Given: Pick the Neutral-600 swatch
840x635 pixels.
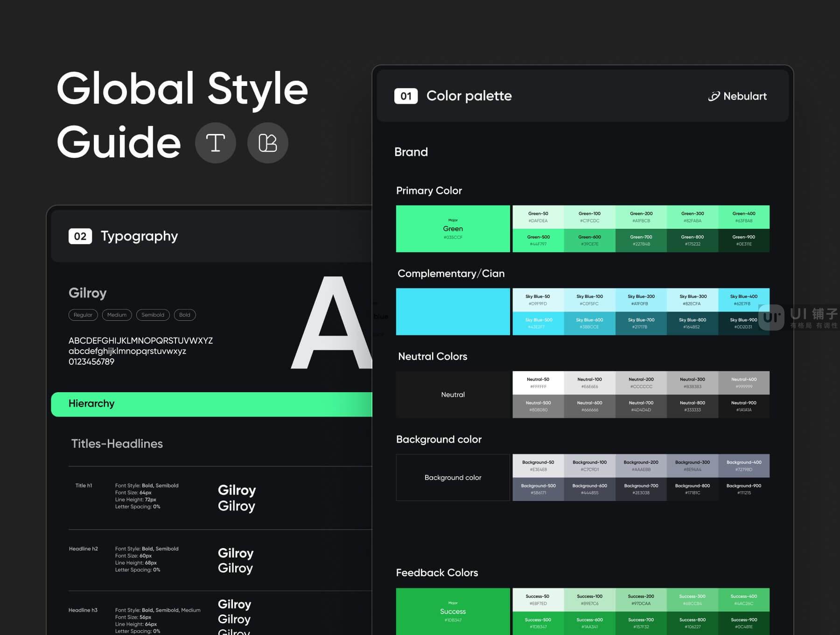Looking at the screenshot, I should (590, 406).
